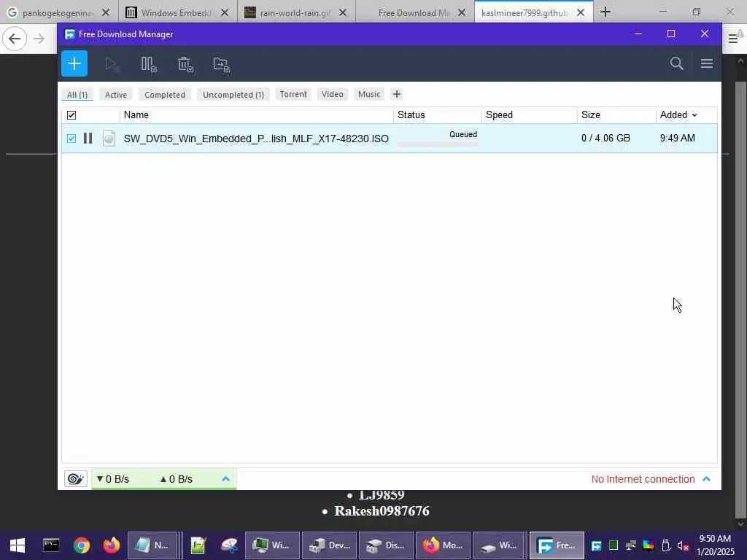Switch to the Completed filter
The image size is (747, 560).
coord(165,94)
